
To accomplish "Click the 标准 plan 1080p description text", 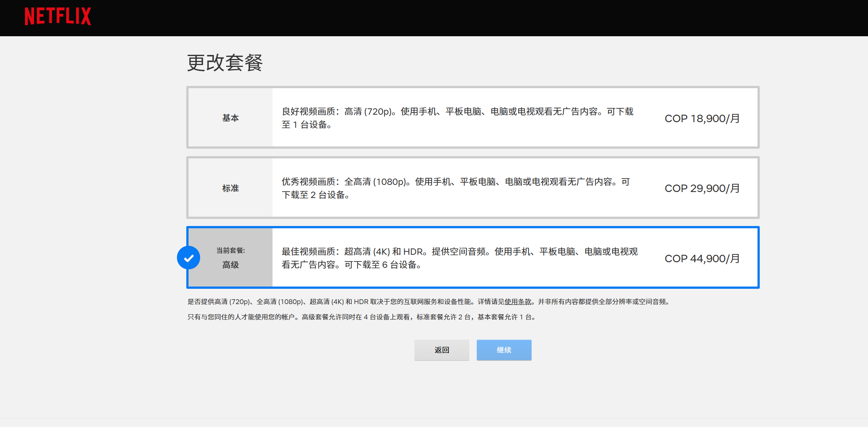I will click(455, 188).
